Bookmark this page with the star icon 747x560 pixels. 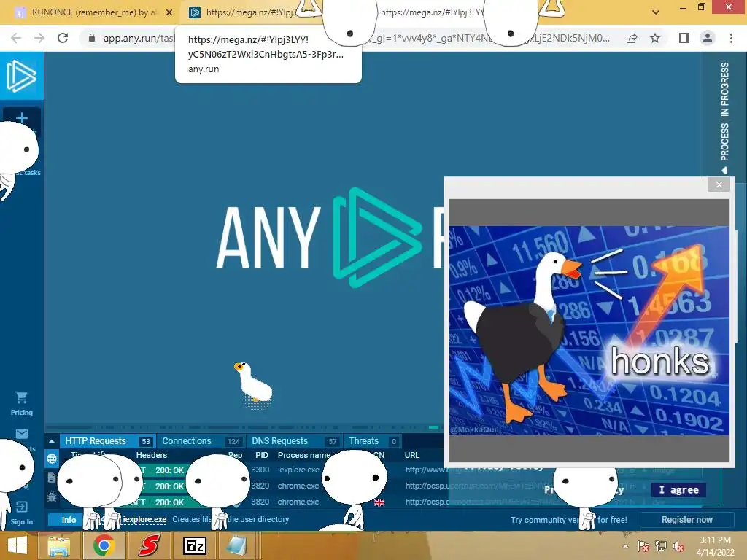click(655, 38)
